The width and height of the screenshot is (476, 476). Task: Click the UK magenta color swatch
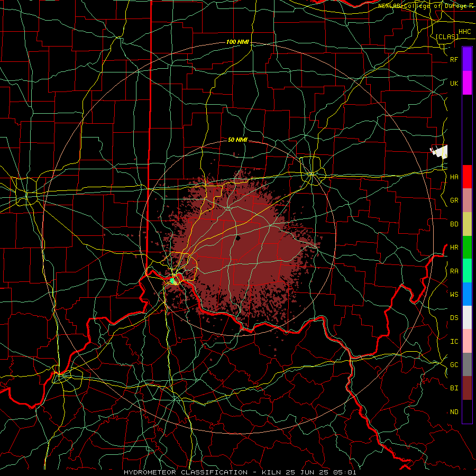point(467,83)
